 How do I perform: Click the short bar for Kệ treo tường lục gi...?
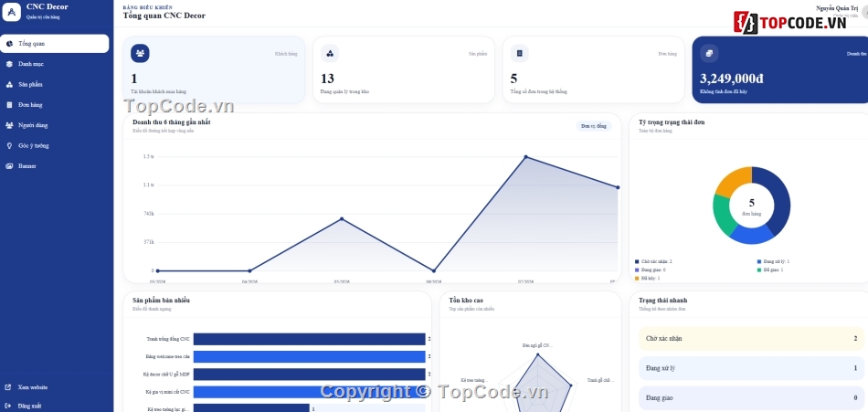251,408
